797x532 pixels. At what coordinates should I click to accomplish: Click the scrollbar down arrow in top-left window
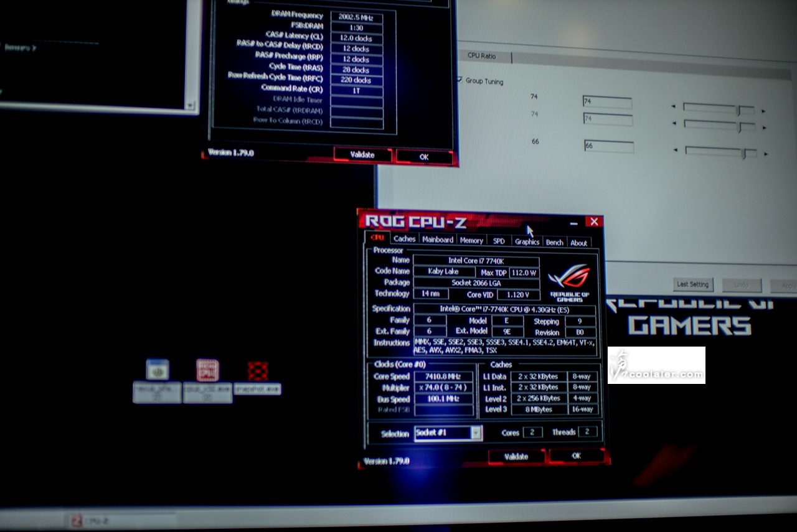(191, 106)
